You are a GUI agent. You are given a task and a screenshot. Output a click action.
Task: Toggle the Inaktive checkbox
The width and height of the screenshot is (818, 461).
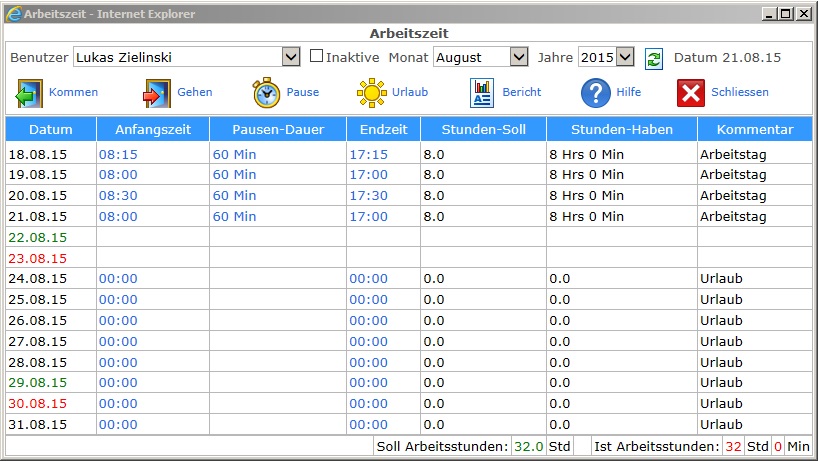click(x=316, y=57)
